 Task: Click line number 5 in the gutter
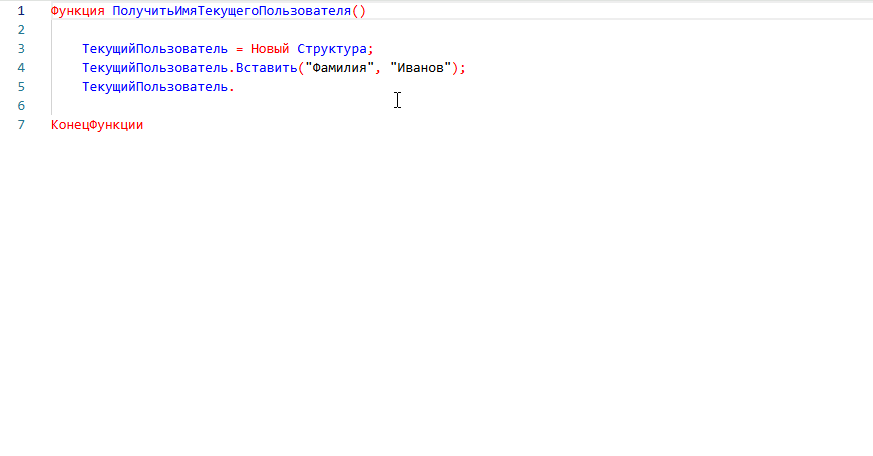[21, 87]
